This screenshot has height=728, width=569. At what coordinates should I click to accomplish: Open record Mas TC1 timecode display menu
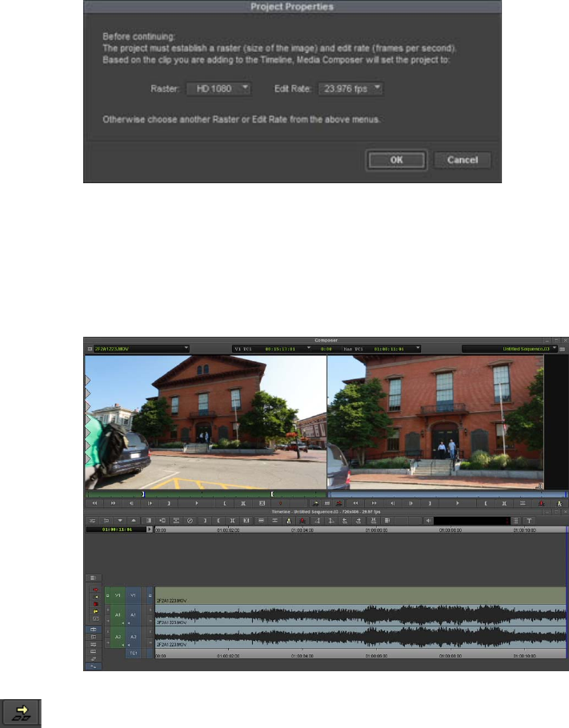pyautogui.click(x=381, y=348)
